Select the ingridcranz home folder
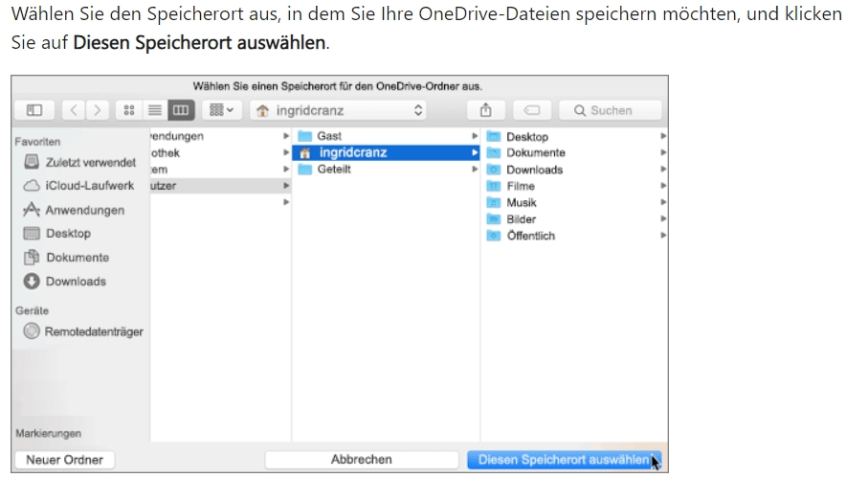Viewport: 868px width, 478px height. click(x=386, y=152)
